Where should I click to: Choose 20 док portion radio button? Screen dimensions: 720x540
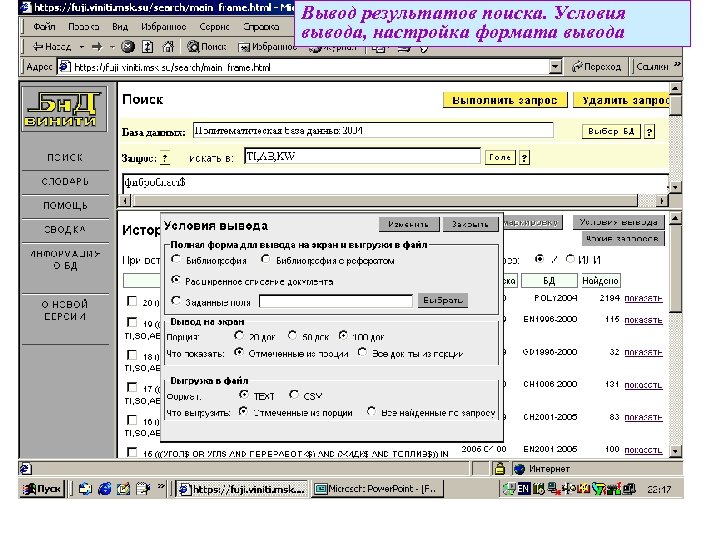point(239,335)
